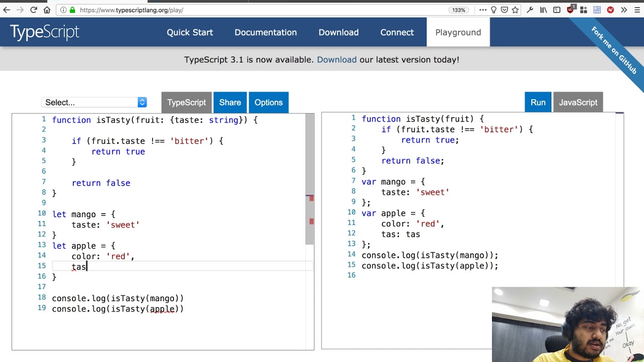Go back with the browser back arrow
644x362 pixels.
click(x=7, y=10)
